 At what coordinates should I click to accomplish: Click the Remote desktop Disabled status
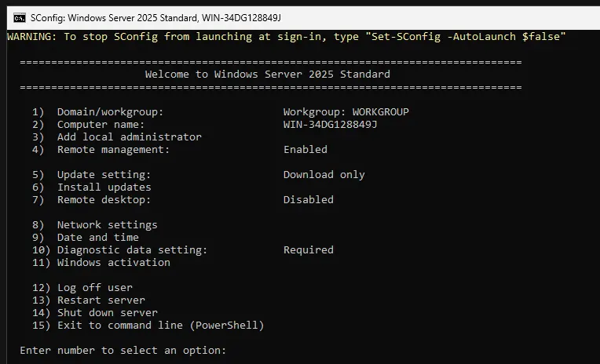pos(308,199)
